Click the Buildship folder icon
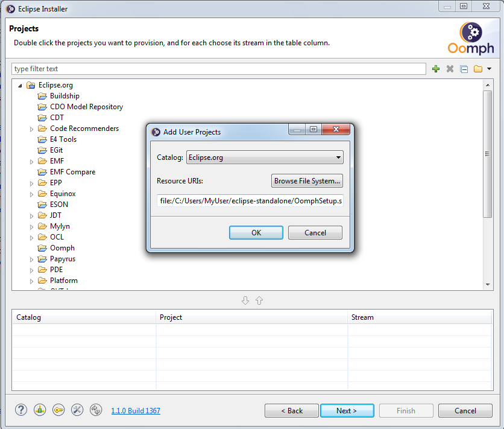This screenshot has width=504, height=429. 42,96
